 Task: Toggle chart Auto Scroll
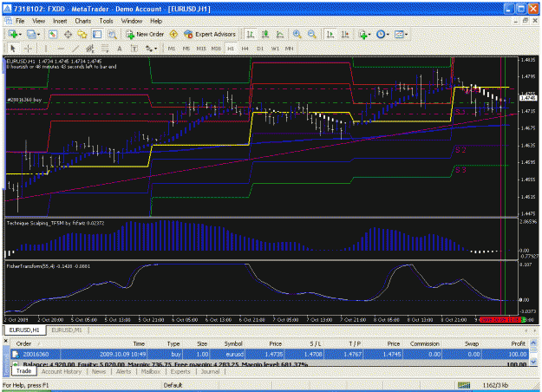tap(330, 34)
